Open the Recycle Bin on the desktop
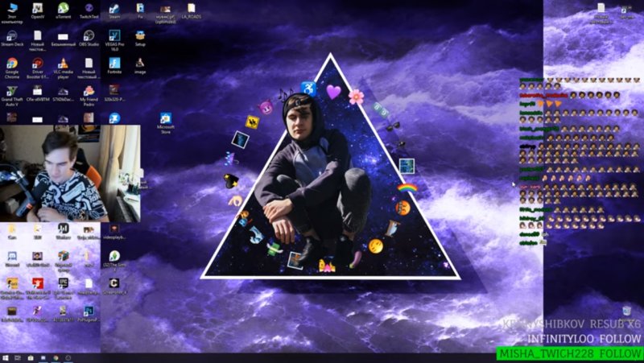Viewport: 644px width, 363px height. click(x=626, y=311)
